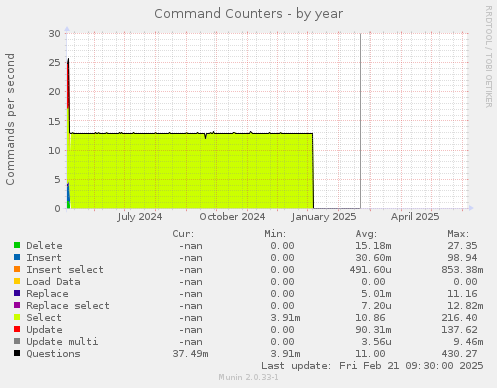Click the Replace max value 11.16
This screenshot has width=497, height=388.
[462, 294]
